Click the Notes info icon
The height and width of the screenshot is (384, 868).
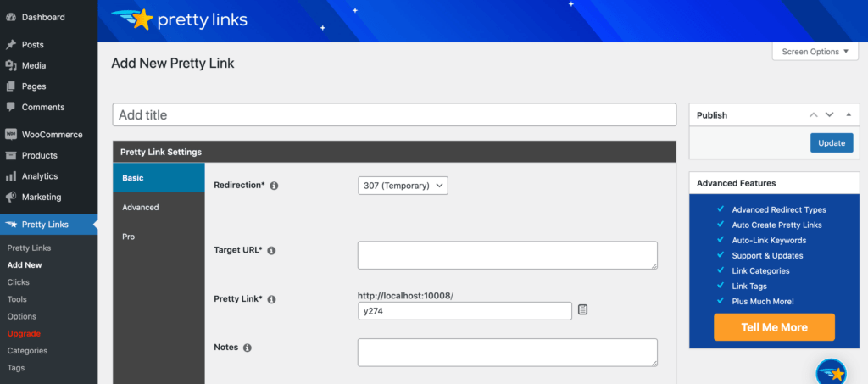pyautogui.click(x=248, y=348)
